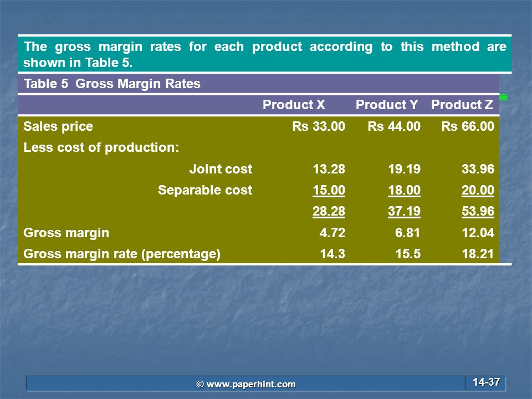The image size is (532, 399).
Task: Click separable cost value 15.00
Action: click(329, 190)
